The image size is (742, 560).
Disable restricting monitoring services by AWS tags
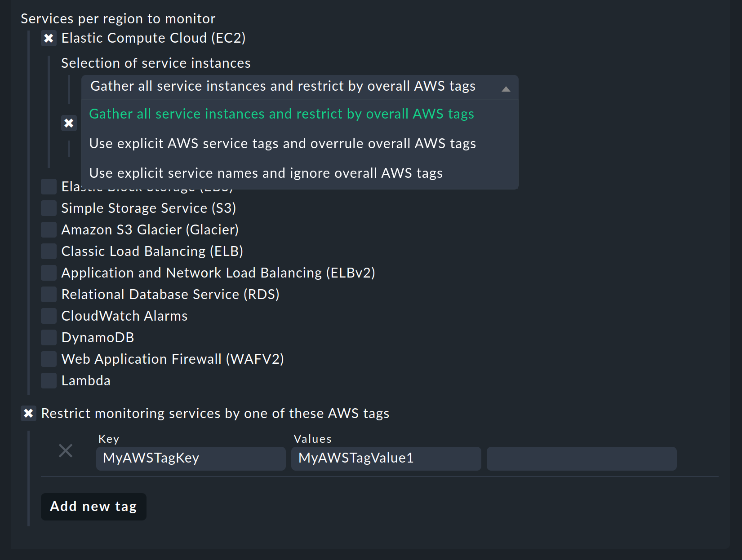28,413
